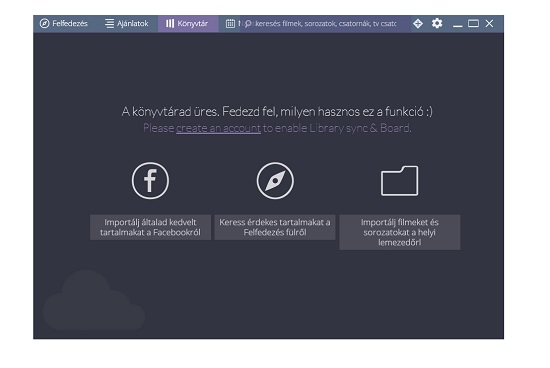
Task: Click the compass icon beside Felfedezés
Action: [x=44, y=24]
